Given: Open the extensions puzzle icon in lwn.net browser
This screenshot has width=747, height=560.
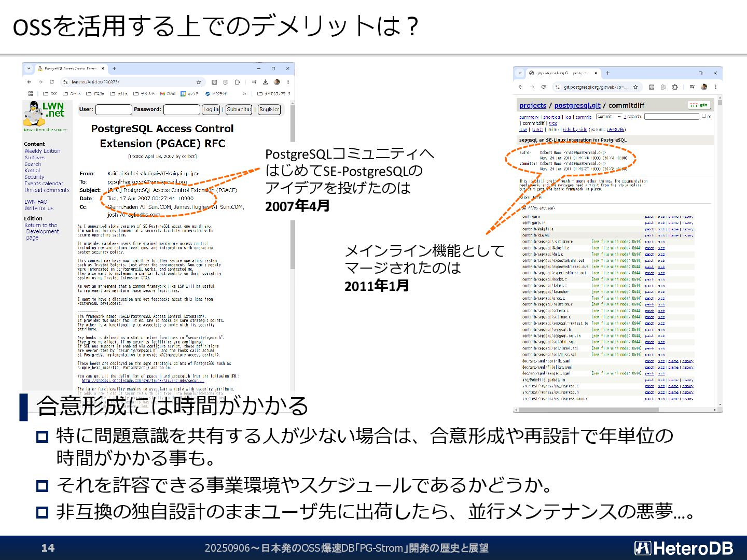Looking at the screenshot, I should (237, 82).
